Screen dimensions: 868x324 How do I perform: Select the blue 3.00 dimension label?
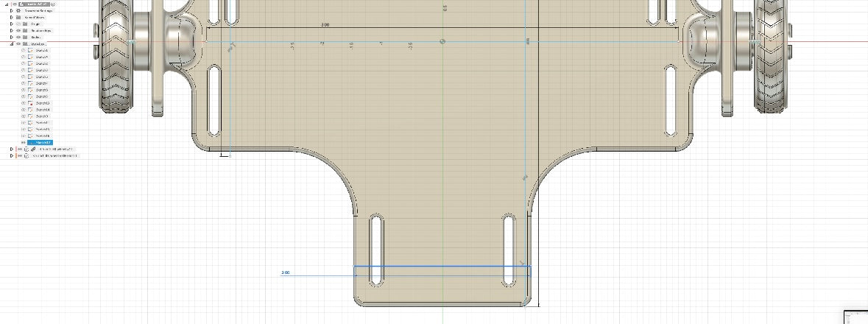pos(286,272)
